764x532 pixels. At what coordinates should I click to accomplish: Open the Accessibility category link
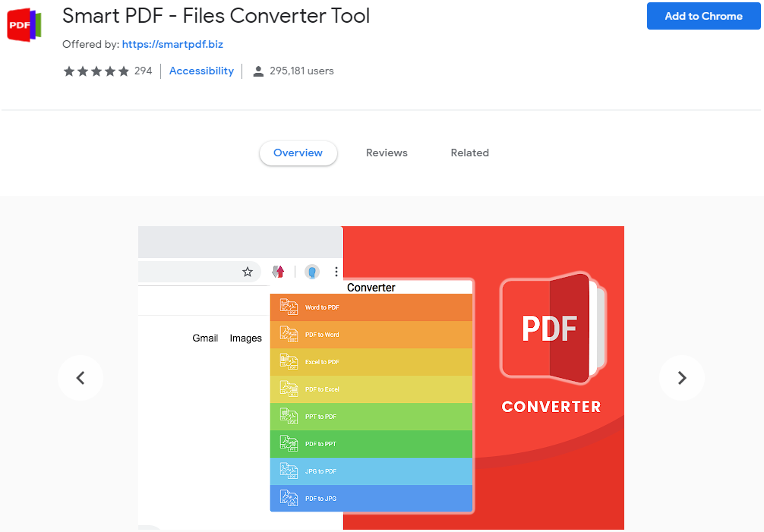tap(201, 71)
